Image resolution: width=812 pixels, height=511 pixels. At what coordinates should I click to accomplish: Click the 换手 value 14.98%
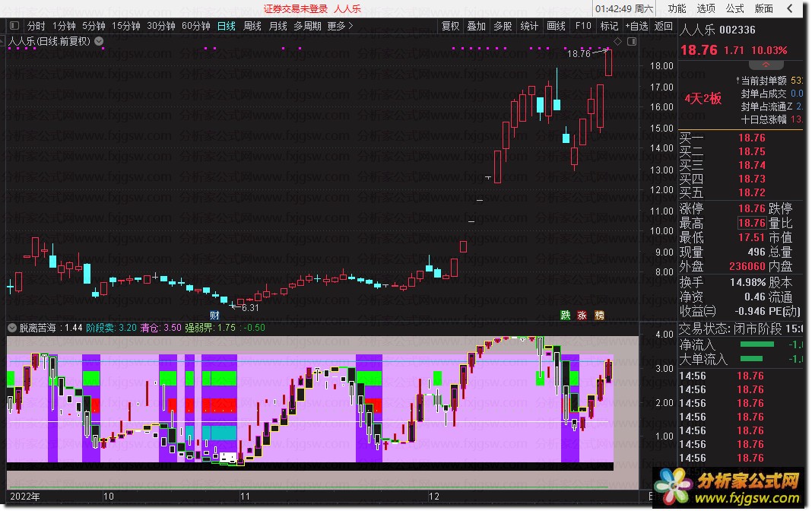click(x=747, y=283)
